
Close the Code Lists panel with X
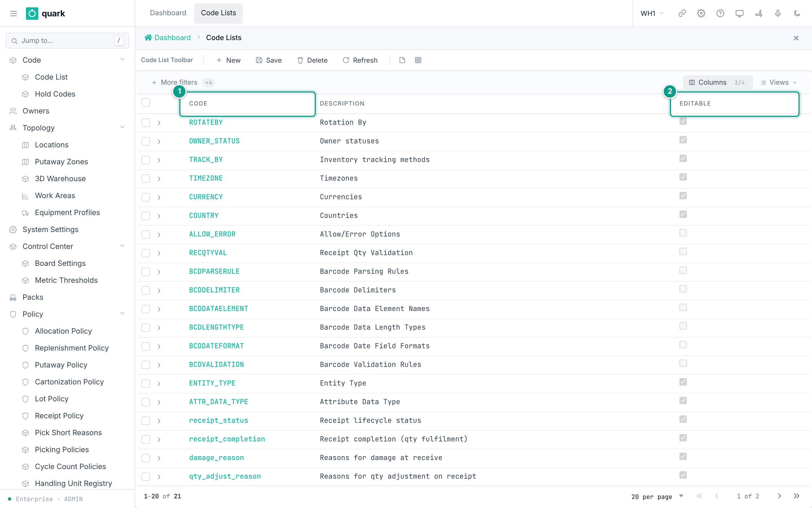click(x=796, y=38)
